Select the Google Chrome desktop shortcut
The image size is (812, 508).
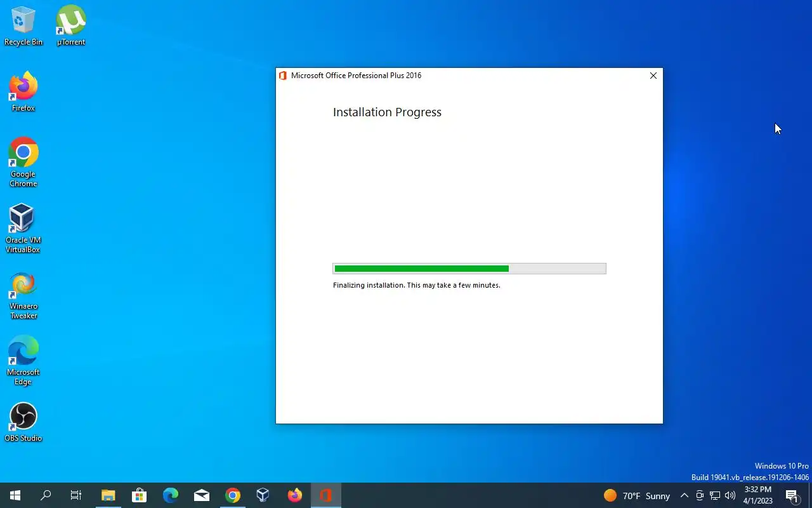tap(23, 163)
